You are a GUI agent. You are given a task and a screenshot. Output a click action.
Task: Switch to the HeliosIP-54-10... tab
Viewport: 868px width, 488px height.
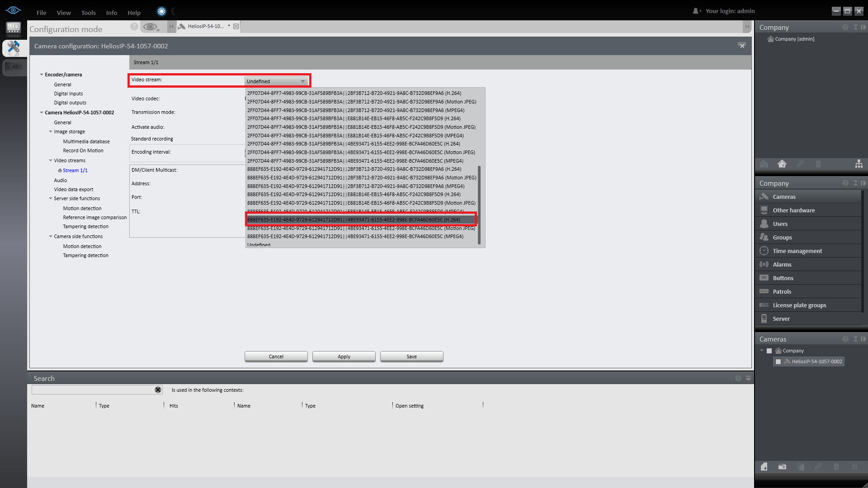pos(206,27)
